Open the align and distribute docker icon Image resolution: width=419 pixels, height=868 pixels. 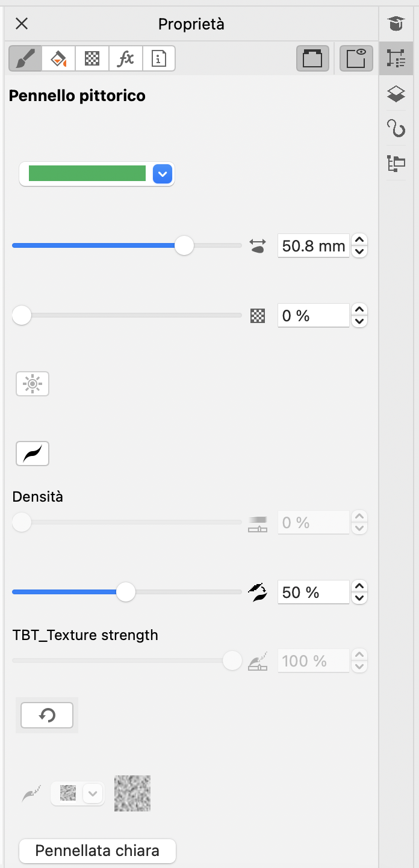[396, 163]
